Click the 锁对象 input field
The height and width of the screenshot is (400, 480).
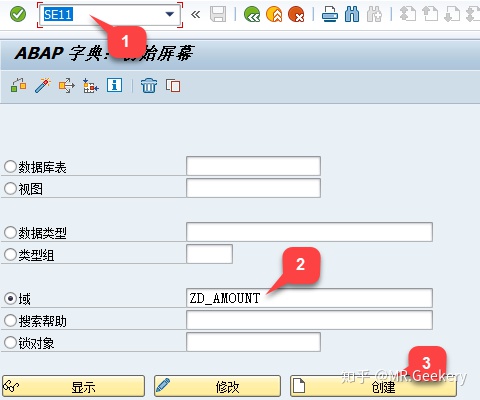tap(253, 342)
